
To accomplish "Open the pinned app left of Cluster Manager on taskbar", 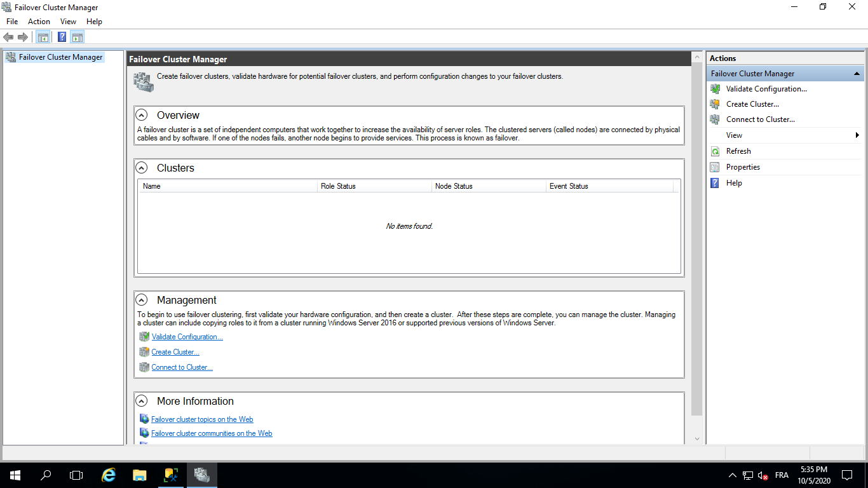I will 170,475.
